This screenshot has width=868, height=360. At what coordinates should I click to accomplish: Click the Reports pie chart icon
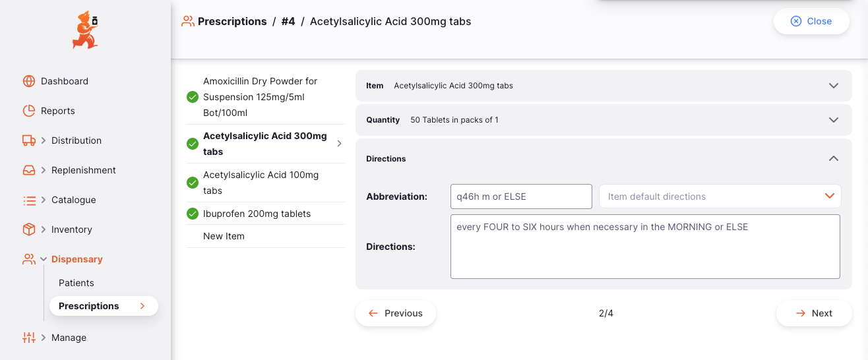click(29, 111)
